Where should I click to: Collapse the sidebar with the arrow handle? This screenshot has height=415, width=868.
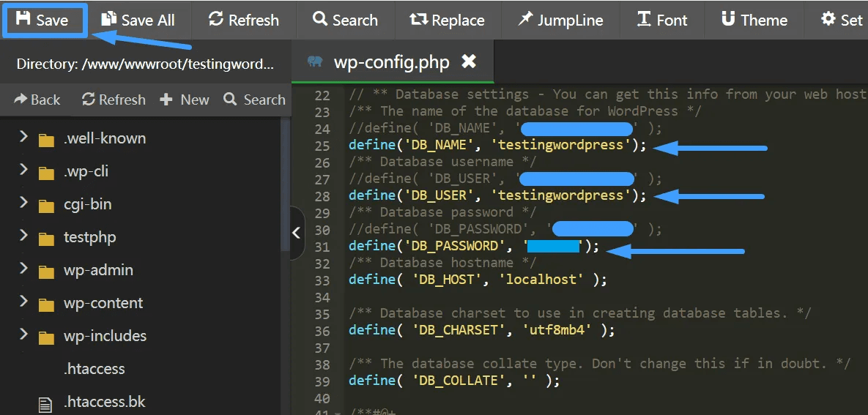(x=297, y=233)
